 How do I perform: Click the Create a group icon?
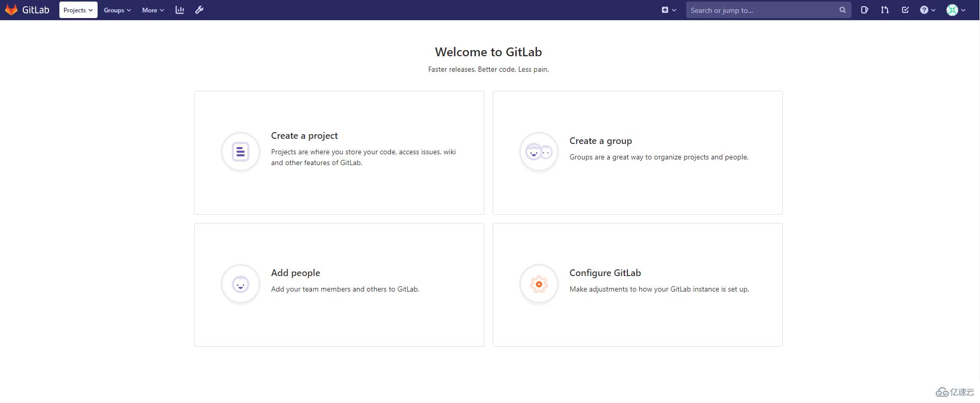pyautogui.click(x=539, y=152)
